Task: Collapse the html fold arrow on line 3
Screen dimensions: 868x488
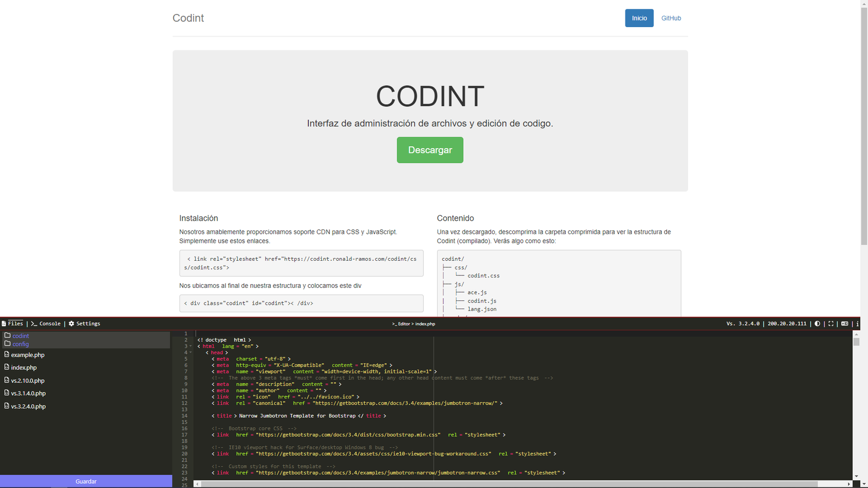Action: (x=190, y=346)
